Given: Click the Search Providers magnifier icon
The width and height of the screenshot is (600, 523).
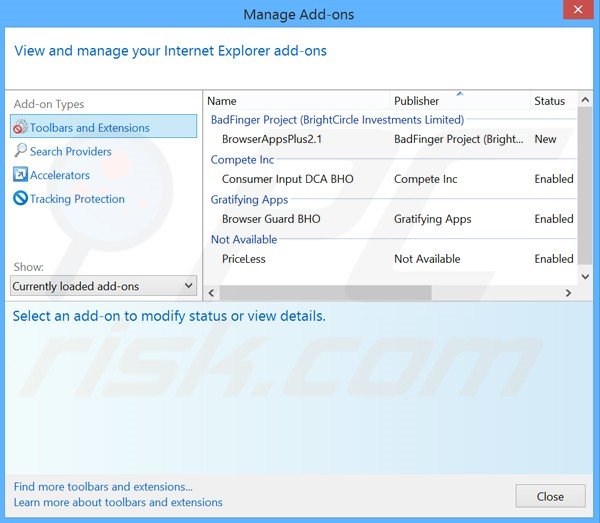Looking at the screenshot, I should click(20, 150).
